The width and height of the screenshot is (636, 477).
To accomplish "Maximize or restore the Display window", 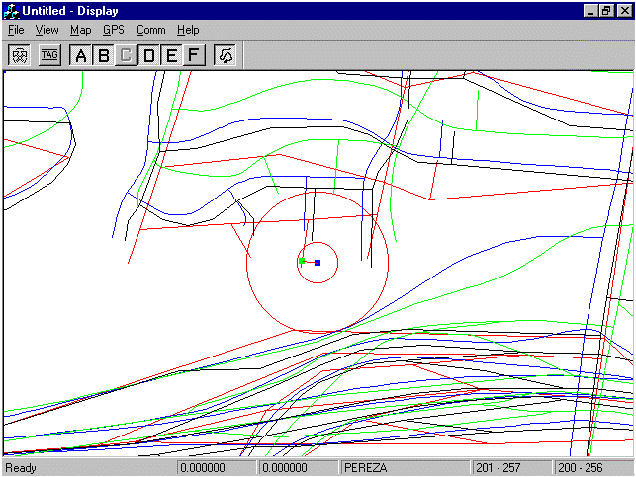I will pyautogui.click(x=606, y=10).
